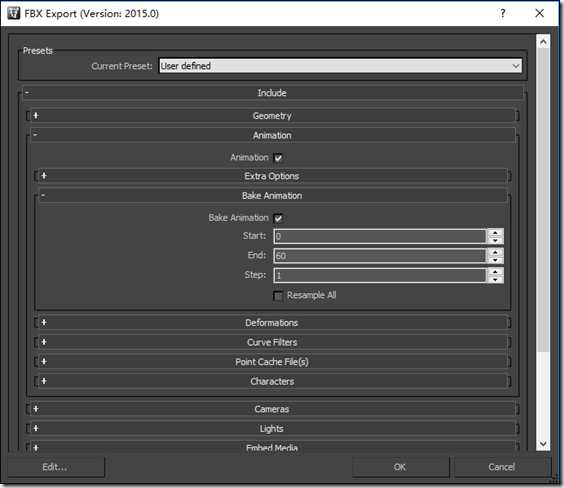The width and height of the screenshot is (564, 488).
Task: Click the scrollbar down arrow
Action: (543, 444)
